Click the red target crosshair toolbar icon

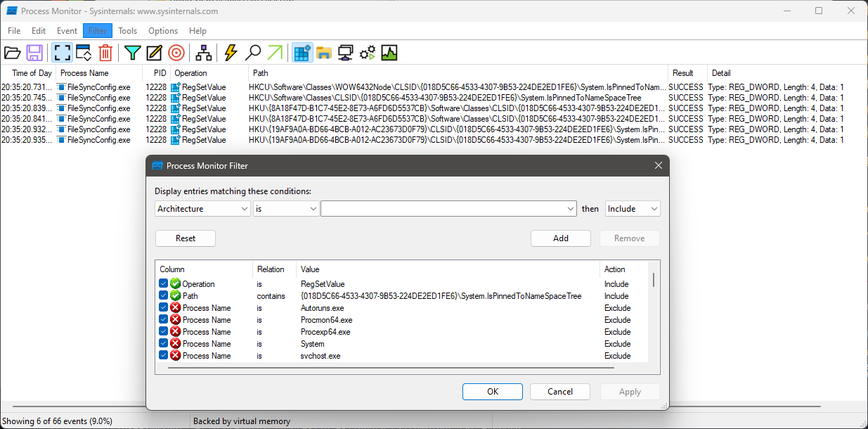(x=176, y=53)
